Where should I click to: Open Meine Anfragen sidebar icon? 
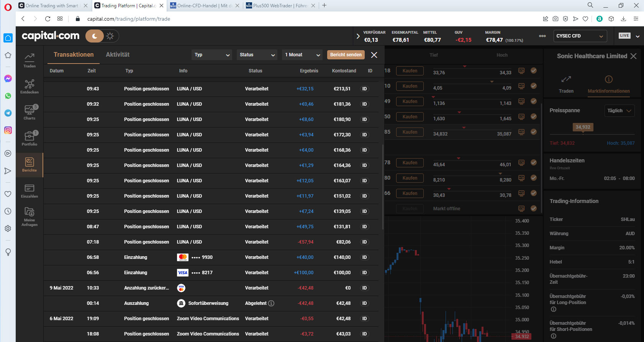pyautogui.click(x=29, y=216)
